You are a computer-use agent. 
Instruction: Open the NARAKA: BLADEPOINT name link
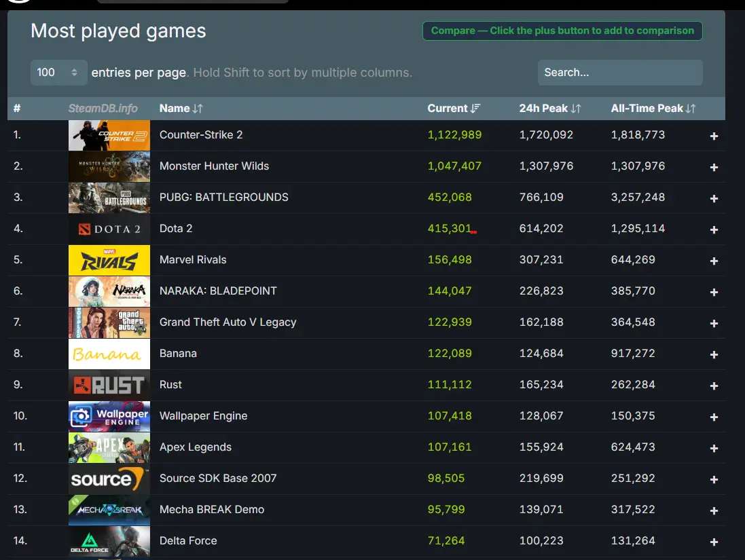tap(218, 291)
